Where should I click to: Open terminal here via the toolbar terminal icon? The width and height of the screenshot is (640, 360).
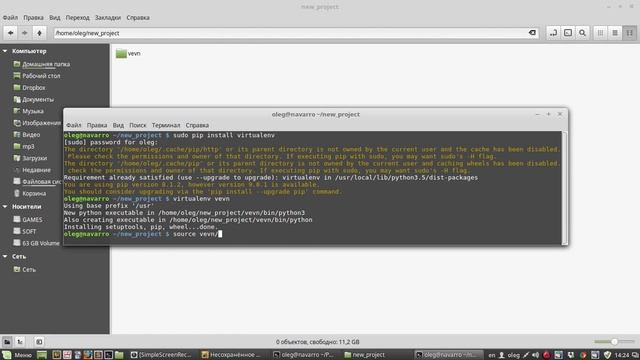pyautogui.click(x=568, y=33)
